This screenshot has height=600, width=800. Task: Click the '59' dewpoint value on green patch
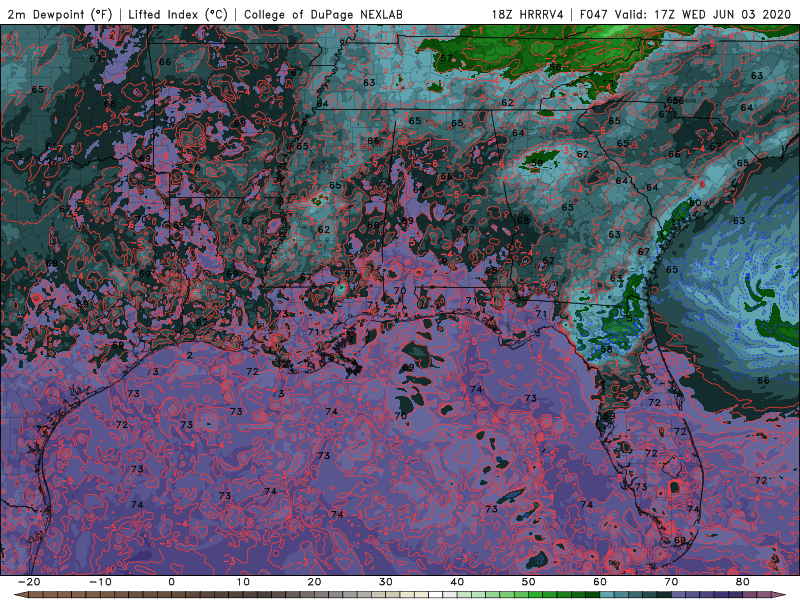[x=537, y=164]
